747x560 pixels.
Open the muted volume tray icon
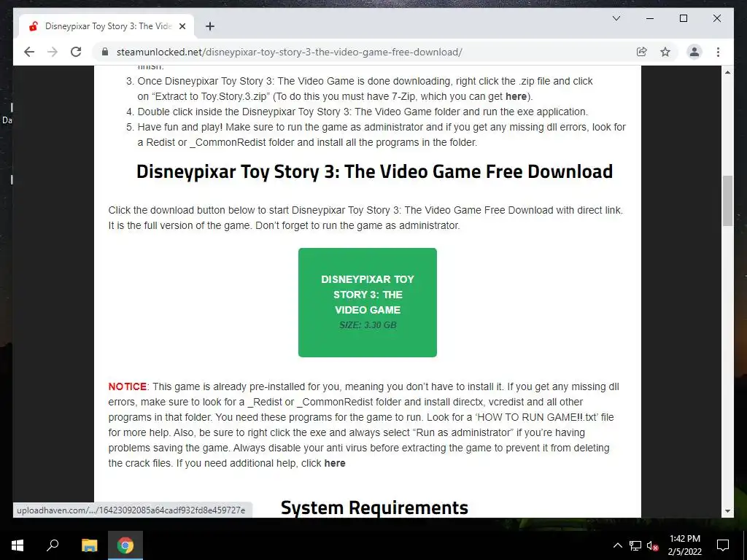pos(652,545)
